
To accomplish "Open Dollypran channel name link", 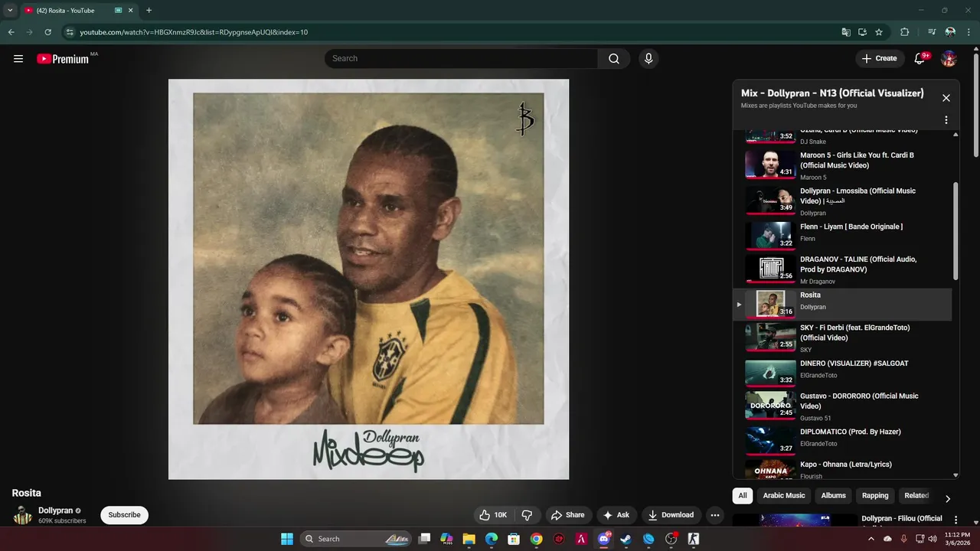I will pyautogui.click(x=56, y=510).
